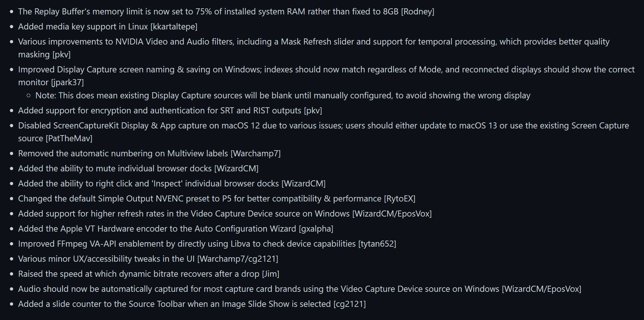Click the Multiview labels entry by Warchamp7
This screenshot has height=320, width=644.
click(149, 153)
